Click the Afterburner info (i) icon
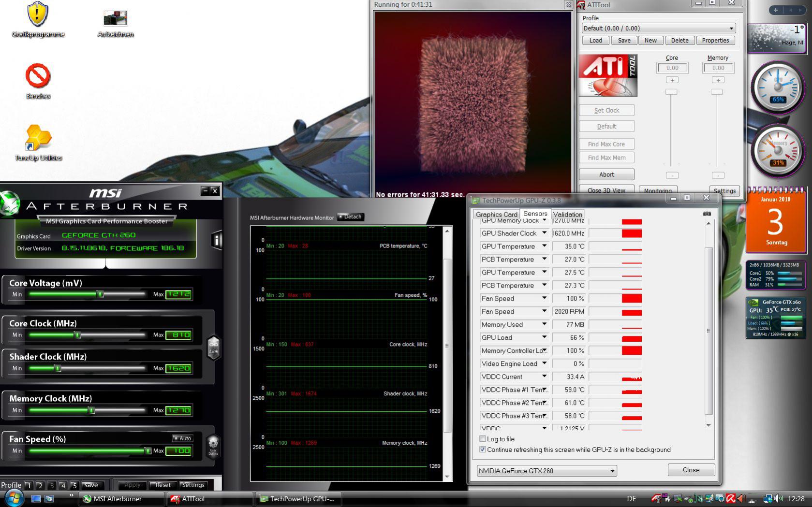812x507 pixels. (x=217, y=240)
